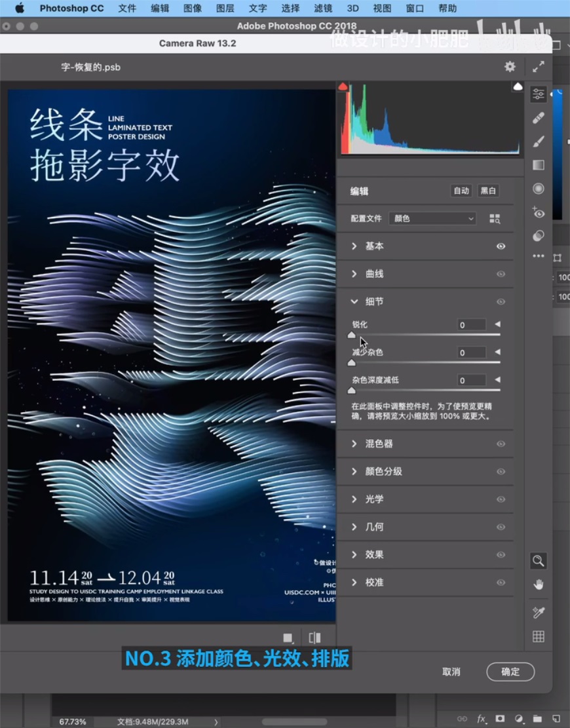Open the 滤镜 menu
This screenshot has width=570, height=728.
pyautogui.click(x=323, y=9)
